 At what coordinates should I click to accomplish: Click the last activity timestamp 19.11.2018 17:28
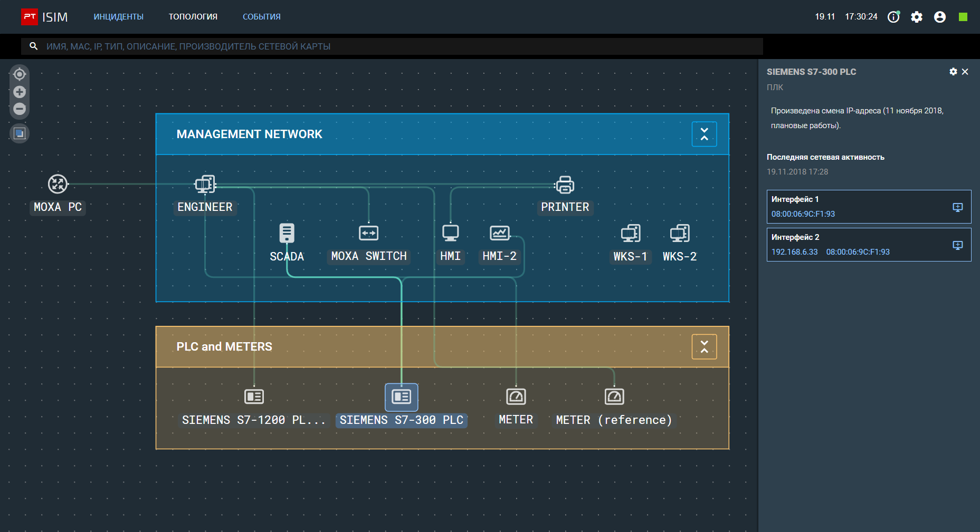[797, 172]
